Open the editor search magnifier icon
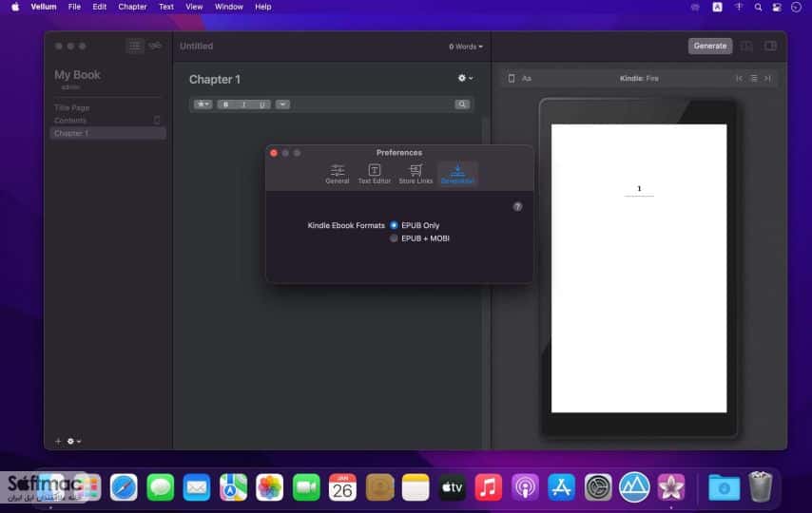812x513 pixels. (462, 104)
